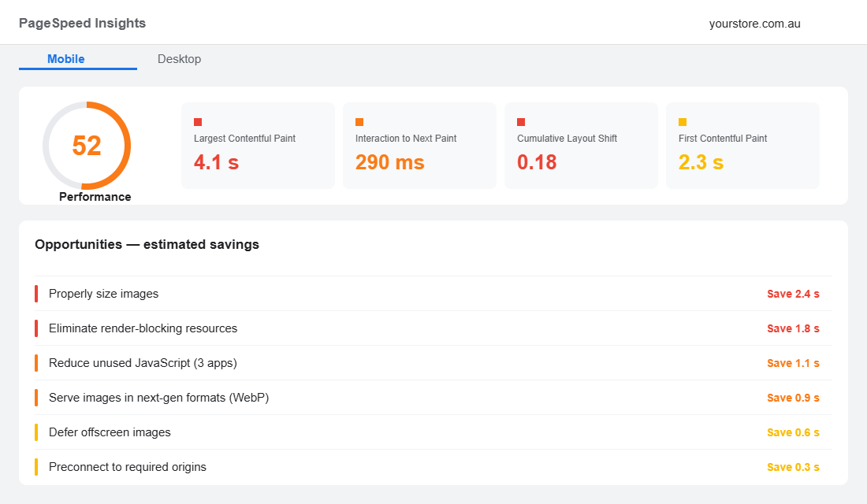Open the First Contentful Paint label

pos(723,138)
